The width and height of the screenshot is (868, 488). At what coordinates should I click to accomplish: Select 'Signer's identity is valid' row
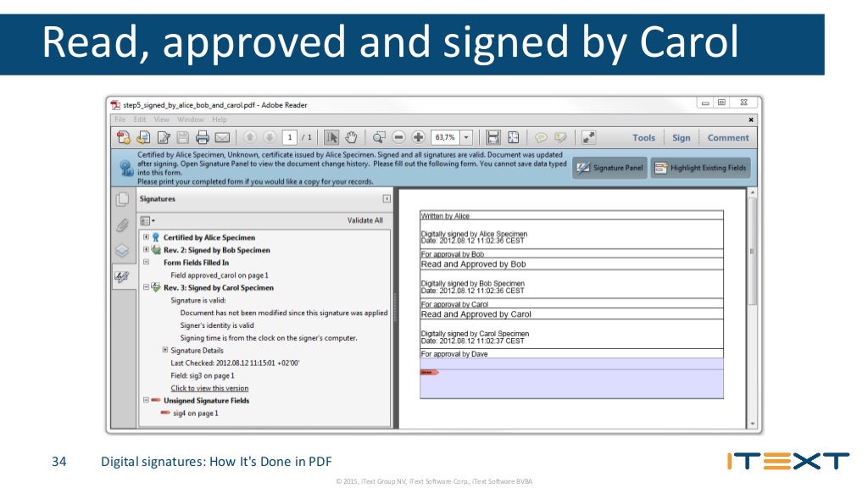click(217, 325)
